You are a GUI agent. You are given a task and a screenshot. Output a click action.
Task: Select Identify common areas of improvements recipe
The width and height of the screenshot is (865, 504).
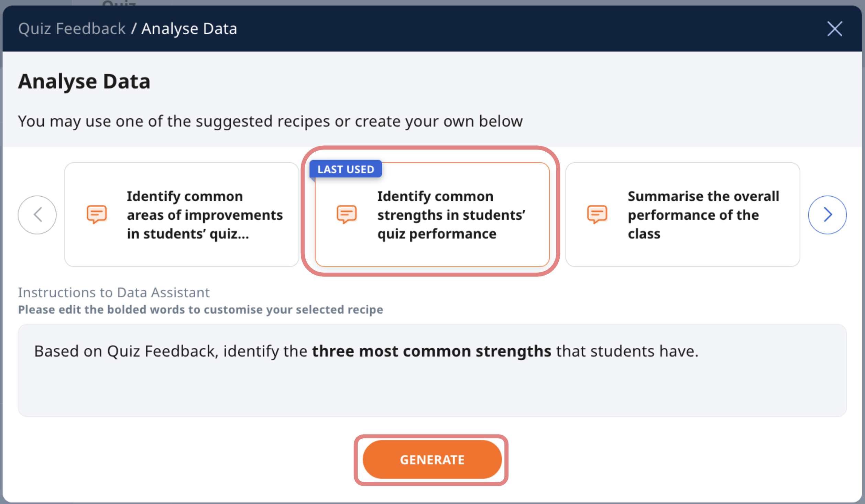pos(182,215)
